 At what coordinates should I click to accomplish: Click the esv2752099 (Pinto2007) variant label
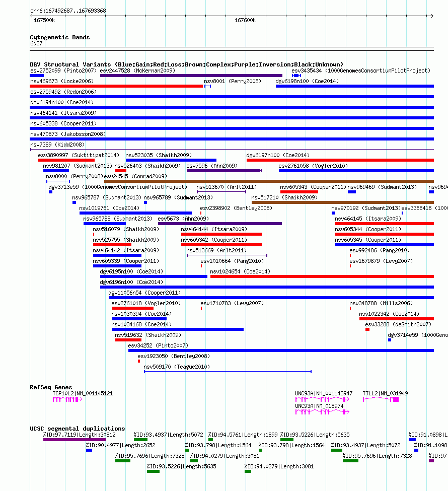63,71
